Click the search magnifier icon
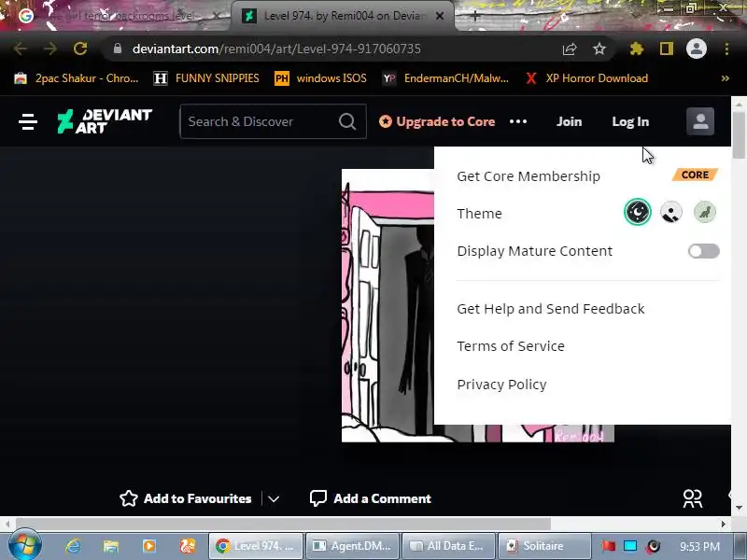The width and height of the screenshot is (747, 560). pos(347,121)
